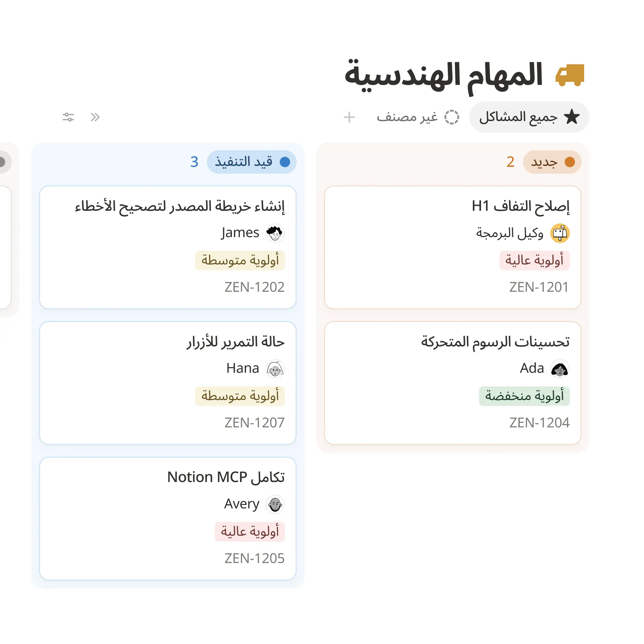Click Hana's avatar on ZEN-1207 card
The height and width of the screenshot is (644, 644).
click(x=275, y=369)
